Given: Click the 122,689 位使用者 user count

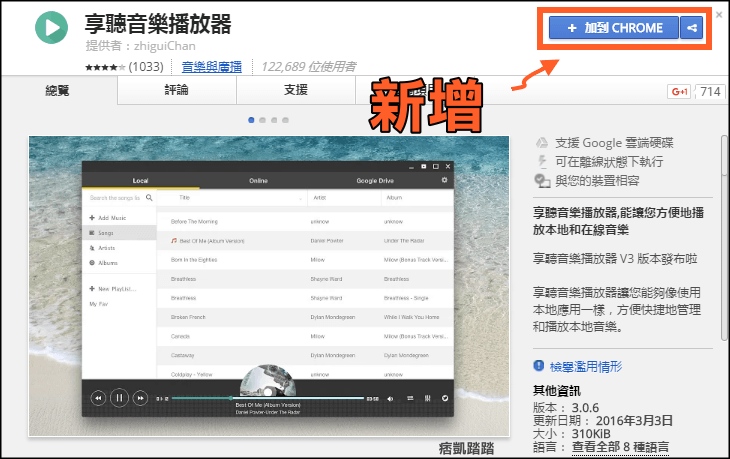Looking at the screenshot, I should 309,67.
